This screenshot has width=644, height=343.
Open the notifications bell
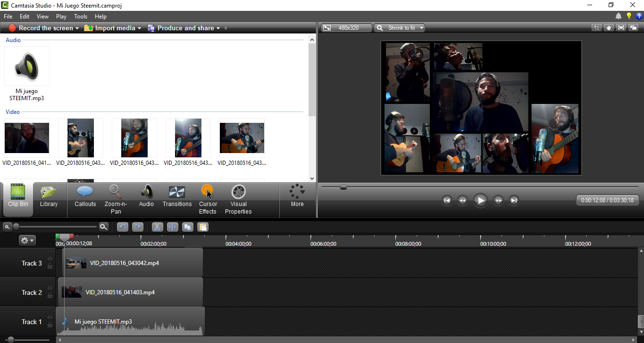pos(619,16)
